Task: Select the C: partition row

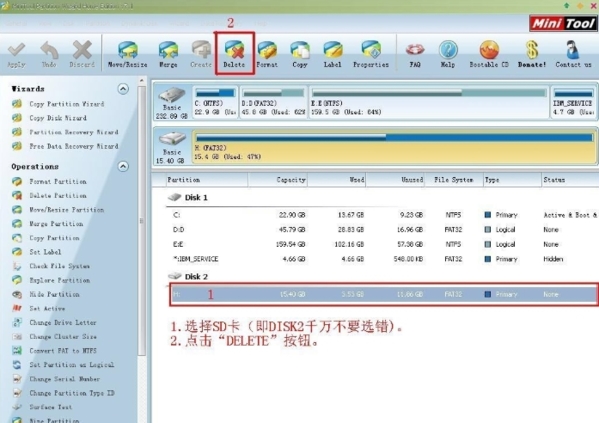Action: 384,215
